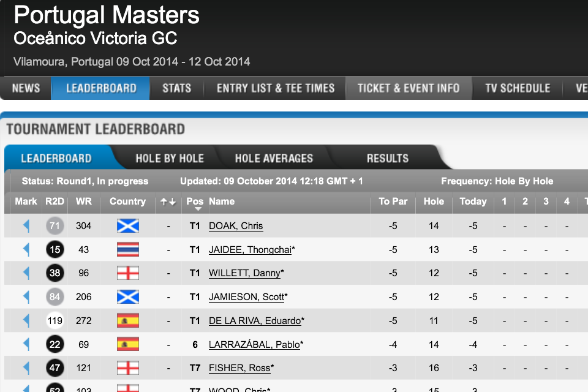Open DE LA RIVA, Eduardo player link
This screenshot has width=588, height=392.
click(x=255, y=321)
